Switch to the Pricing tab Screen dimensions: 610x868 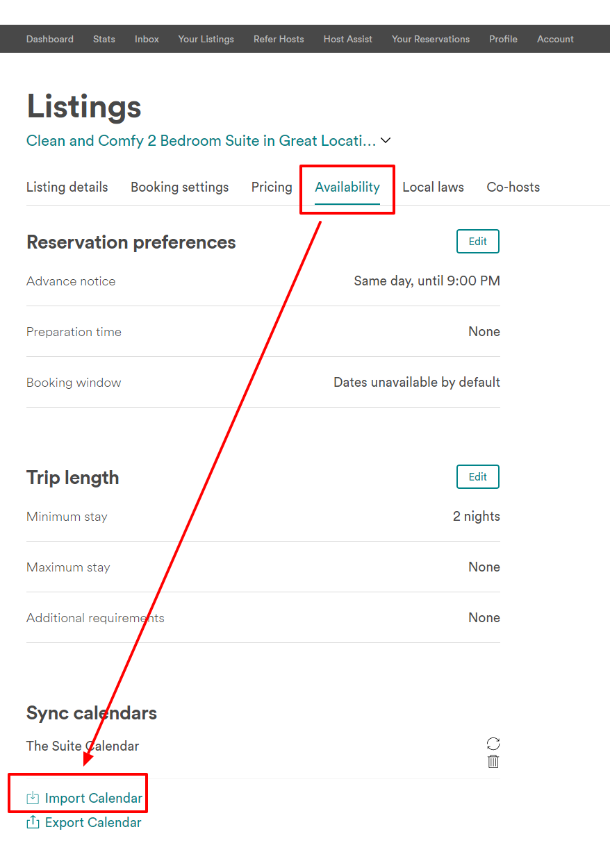272,187
